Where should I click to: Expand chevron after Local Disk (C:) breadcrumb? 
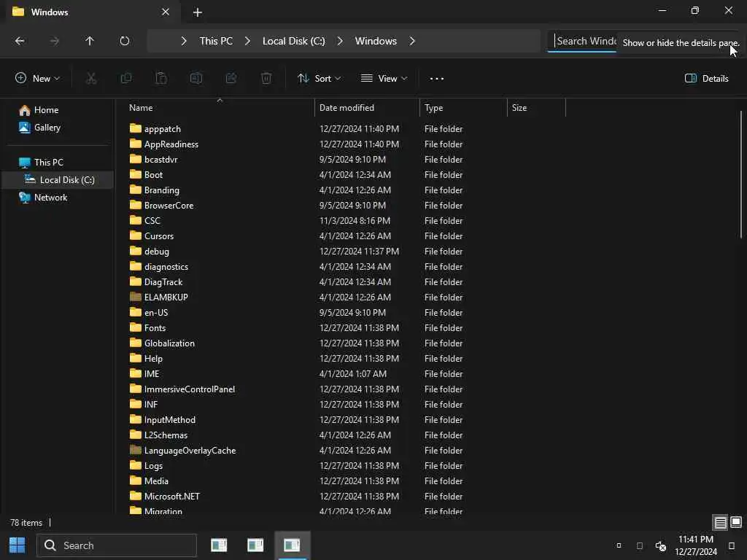click(340, 41)
